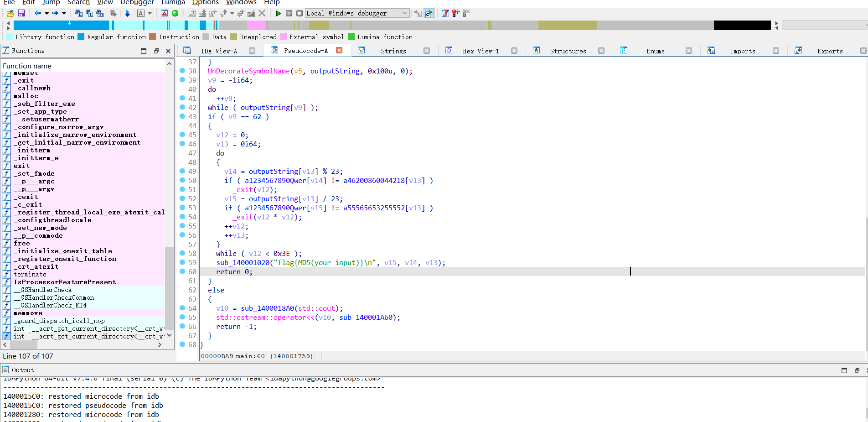Close the Functions panel

(x=168, y=51)
